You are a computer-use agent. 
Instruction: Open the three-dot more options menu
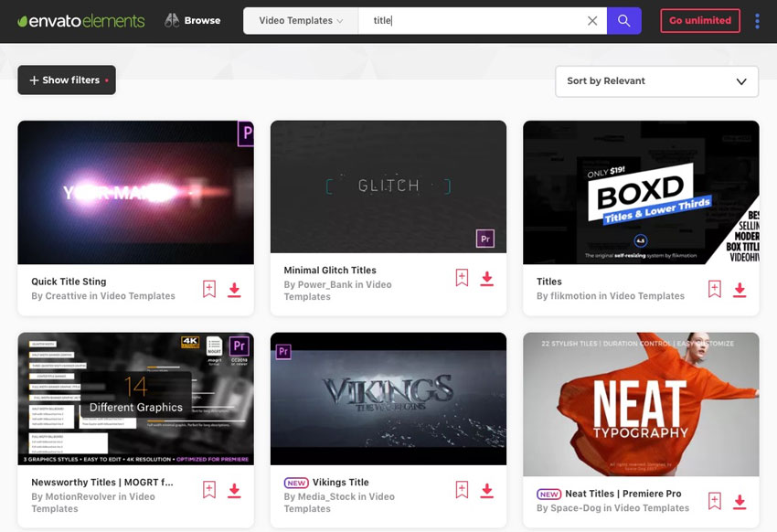tap(757, 21)
